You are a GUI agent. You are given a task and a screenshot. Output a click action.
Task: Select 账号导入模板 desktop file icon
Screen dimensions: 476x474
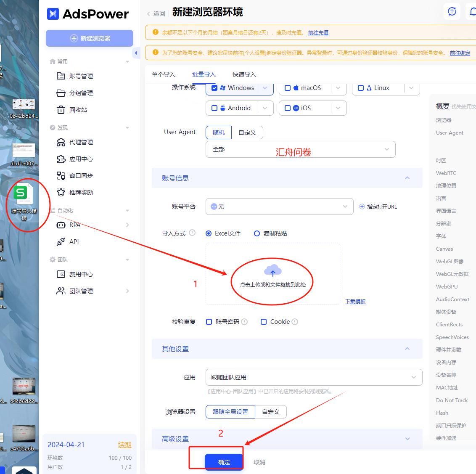tap(24, 201)
